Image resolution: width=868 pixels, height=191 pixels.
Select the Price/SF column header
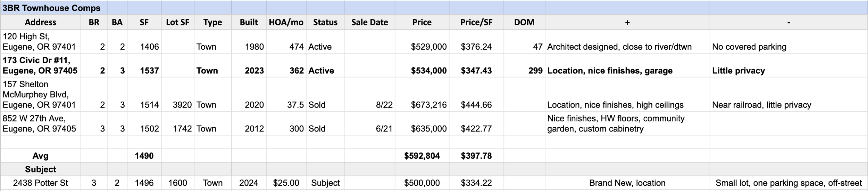pos(476,22)
